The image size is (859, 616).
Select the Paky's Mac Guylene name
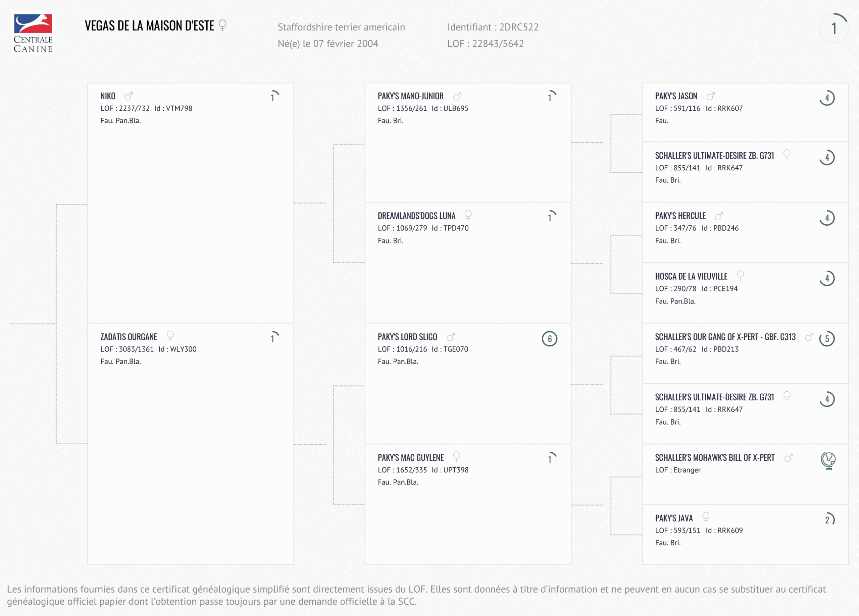click(411, 458)
